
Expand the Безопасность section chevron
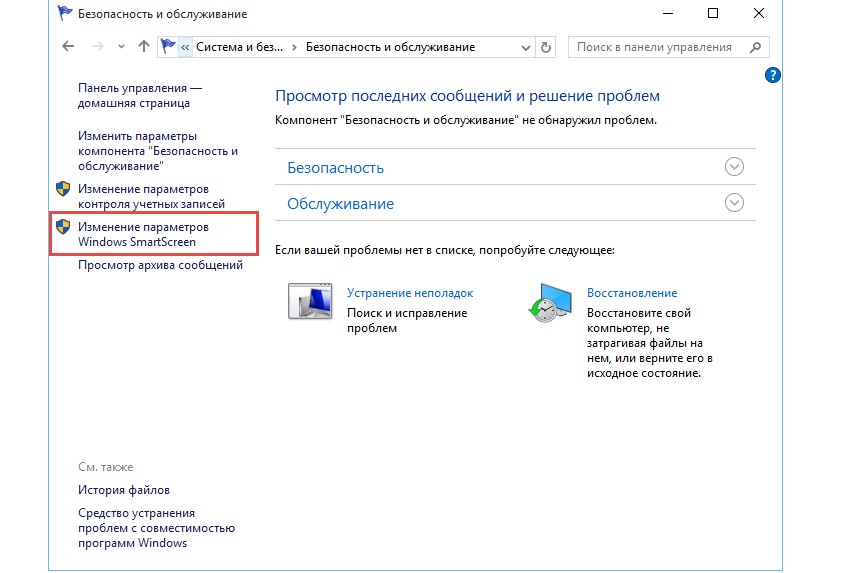(734, 167)
